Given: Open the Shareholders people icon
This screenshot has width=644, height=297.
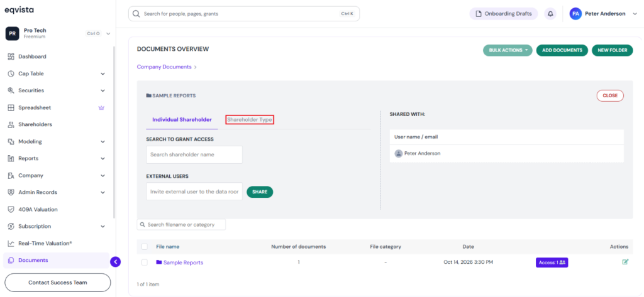Looking at the screenshot, I should click(x=11, y=125).
